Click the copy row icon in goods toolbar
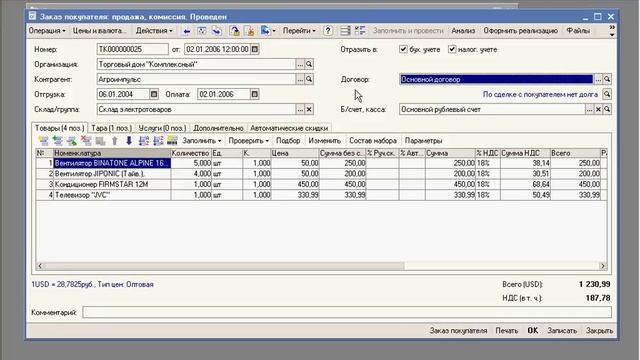The height and width of the screenshot is (360, 640). (x=58, y=141)
